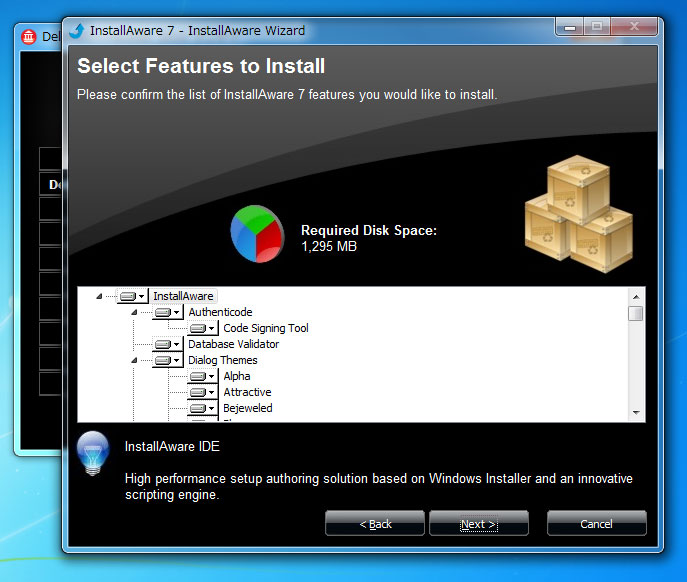Collapse the InstallAware root tree node

(x=99, y=297)
